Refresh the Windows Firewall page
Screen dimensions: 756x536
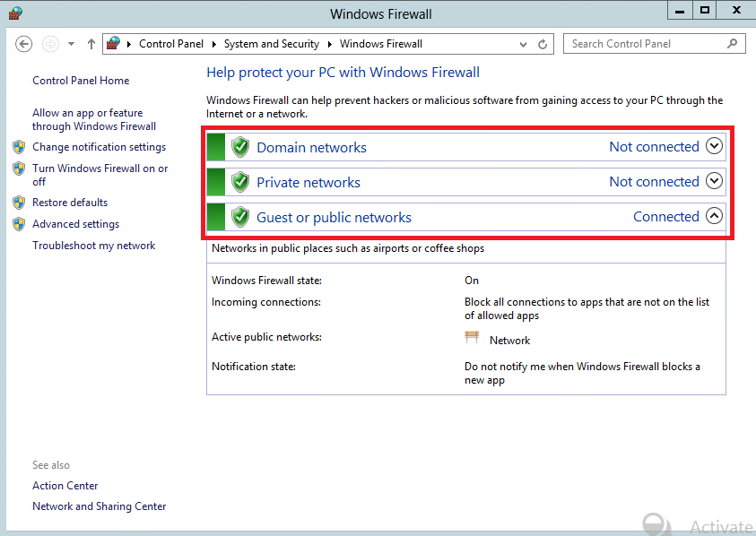(543, 44)
